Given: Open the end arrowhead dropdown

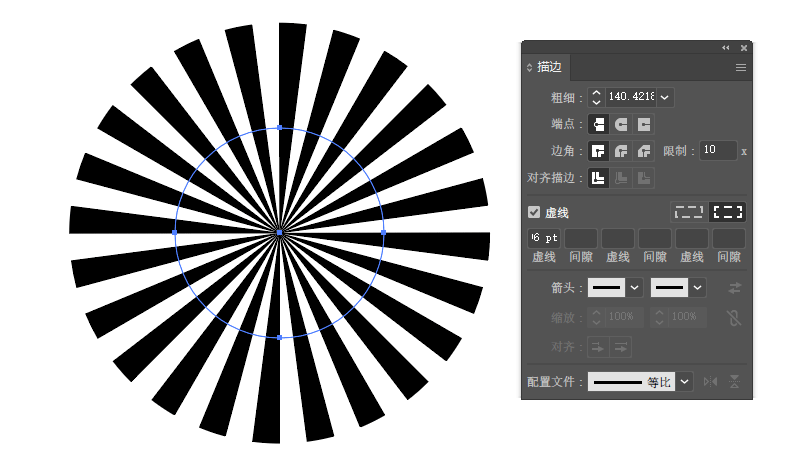Looking at the screenshot, I should [698, 288].
